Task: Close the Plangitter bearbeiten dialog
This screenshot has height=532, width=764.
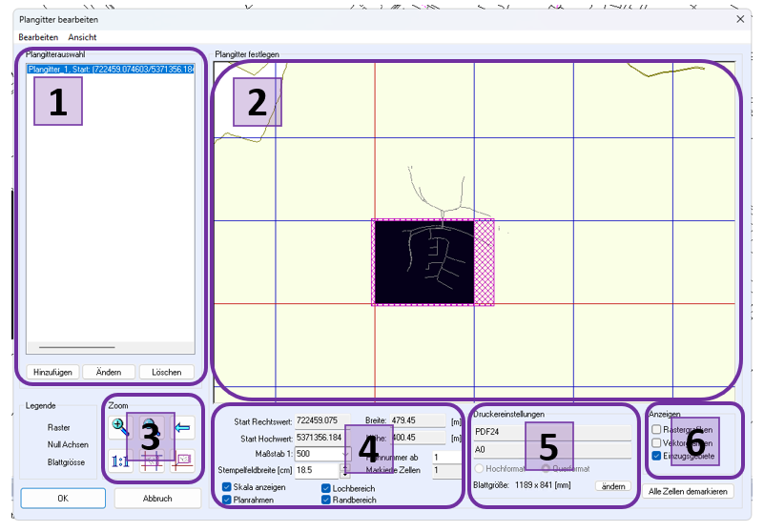Action: (x=742, y=18)
